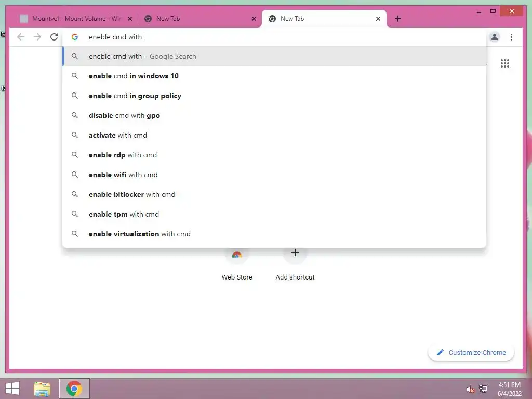Open the Chrome profile avatar icon
Viewport: 532px width, 399px height.
pos(495,37)
